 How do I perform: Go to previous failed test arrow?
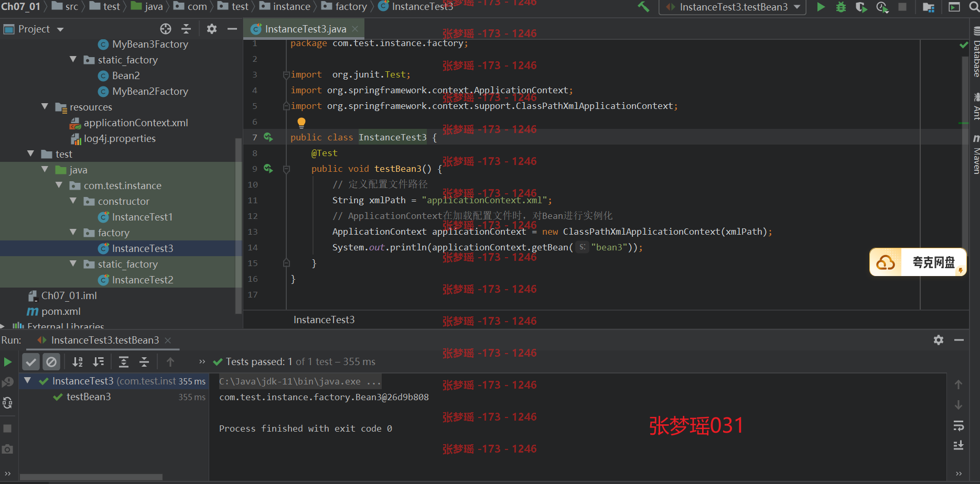coord(170,362)
